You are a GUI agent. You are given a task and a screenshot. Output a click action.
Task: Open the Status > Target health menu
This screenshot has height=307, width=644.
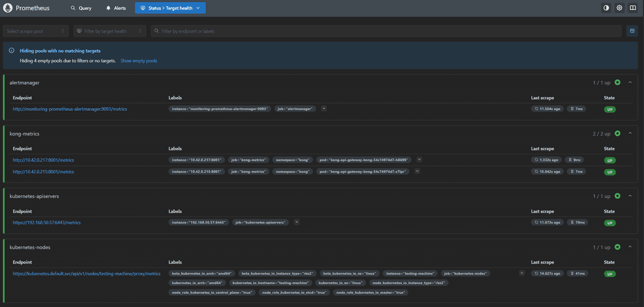coord(170,8)
